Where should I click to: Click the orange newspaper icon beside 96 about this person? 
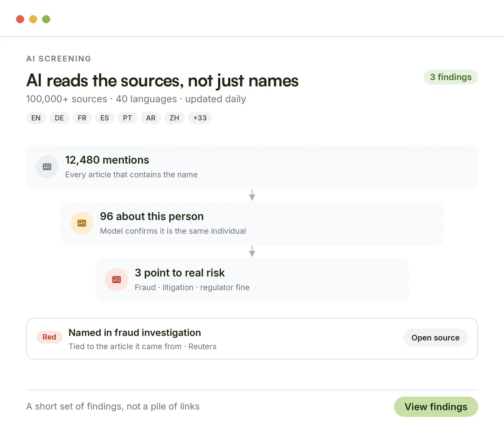click(x=82, y=223)
